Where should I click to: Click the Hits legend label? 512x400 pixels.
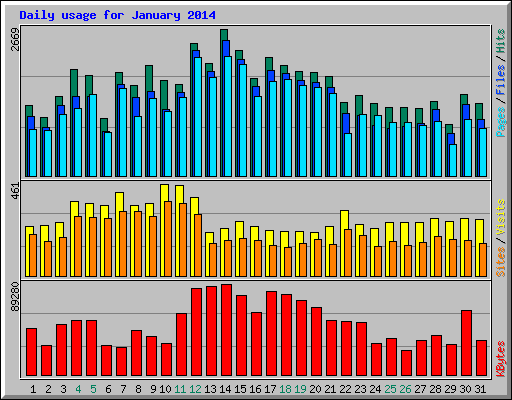click(500, 41)
